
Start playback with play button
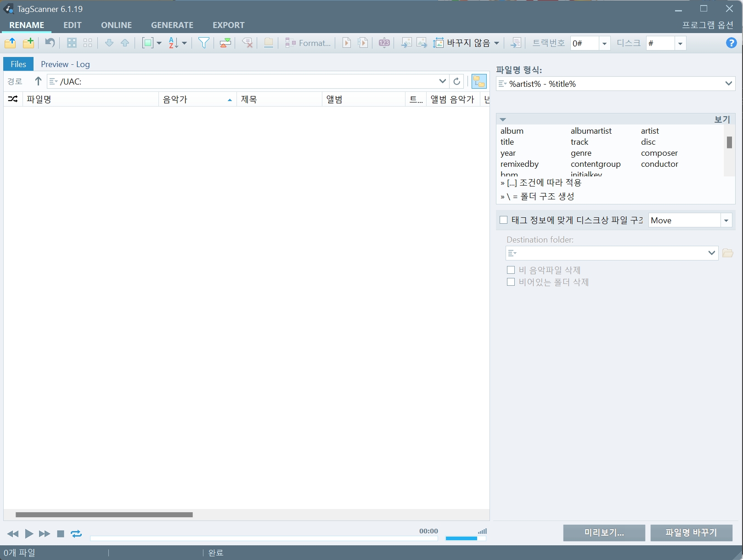tap(29, 533)
